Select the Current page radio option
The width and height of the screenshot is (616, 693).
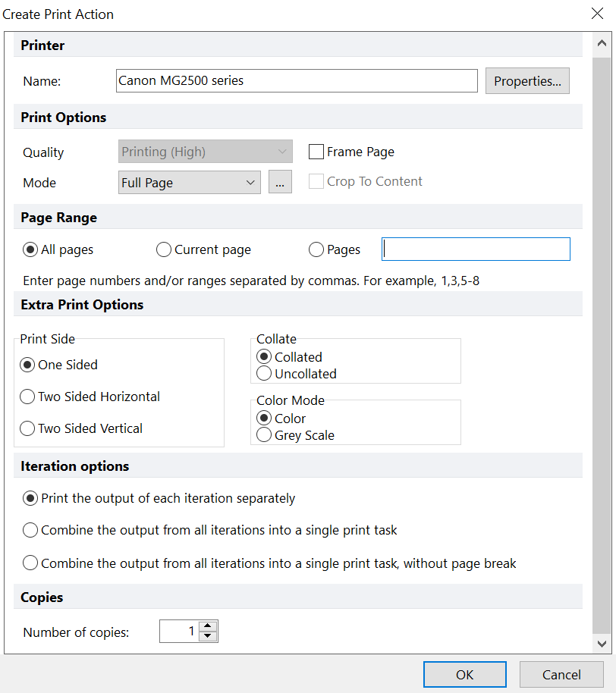[164, 249]
